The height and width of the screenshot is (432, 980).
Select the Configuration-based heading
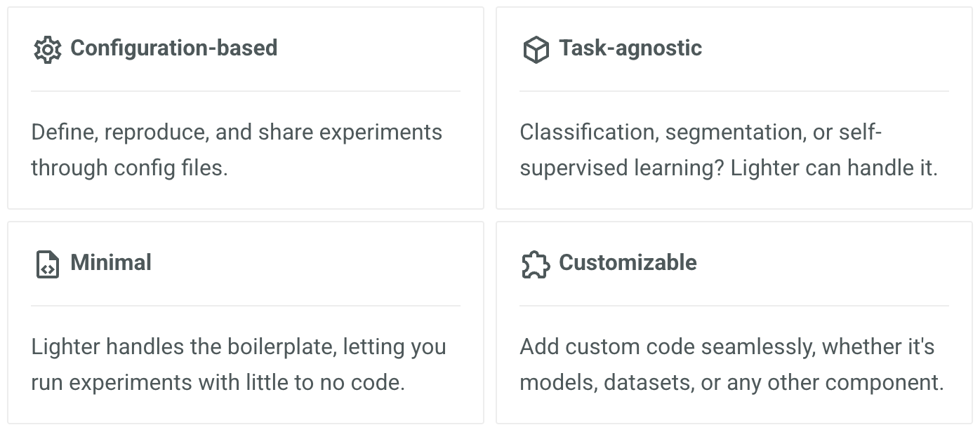pyautogui.click(x=174, y=48)
